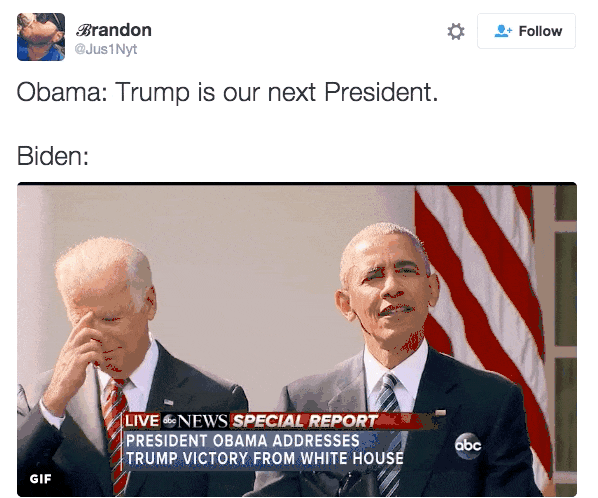Click the TRUMP VICTORY FROM WHITE HOUSE line
This screenshot has width=598, height=498.
265,458
